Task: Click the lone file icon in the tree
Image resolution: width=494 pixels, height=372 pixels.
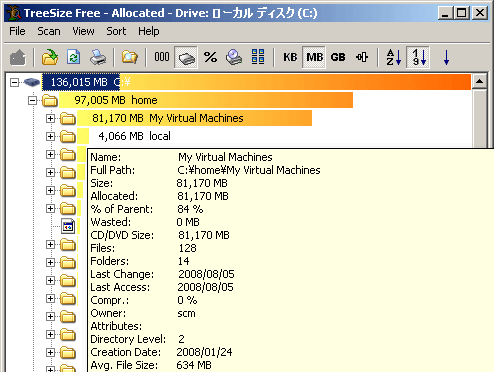Action: [x=68, y=226]
